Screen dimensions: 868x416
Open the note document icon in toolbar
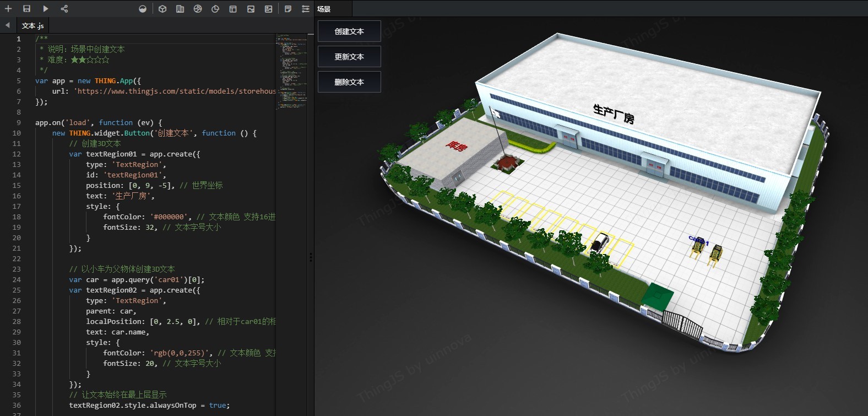coord(288,9)
